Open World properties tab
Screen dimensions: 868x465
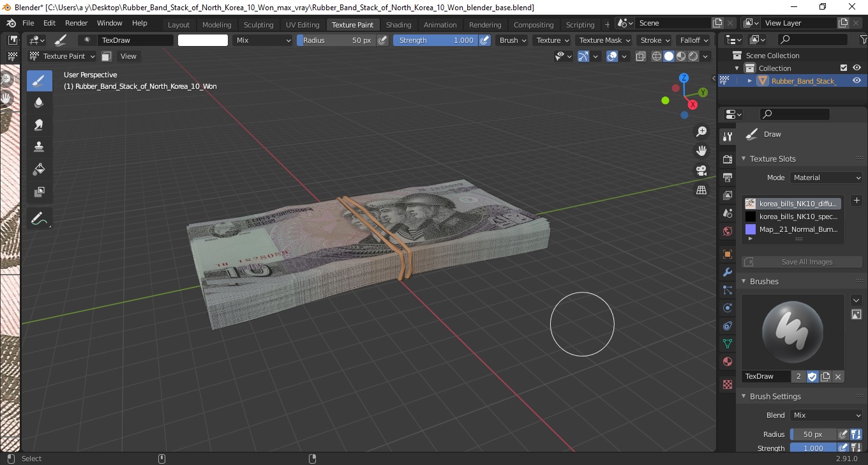click(727, 231)
